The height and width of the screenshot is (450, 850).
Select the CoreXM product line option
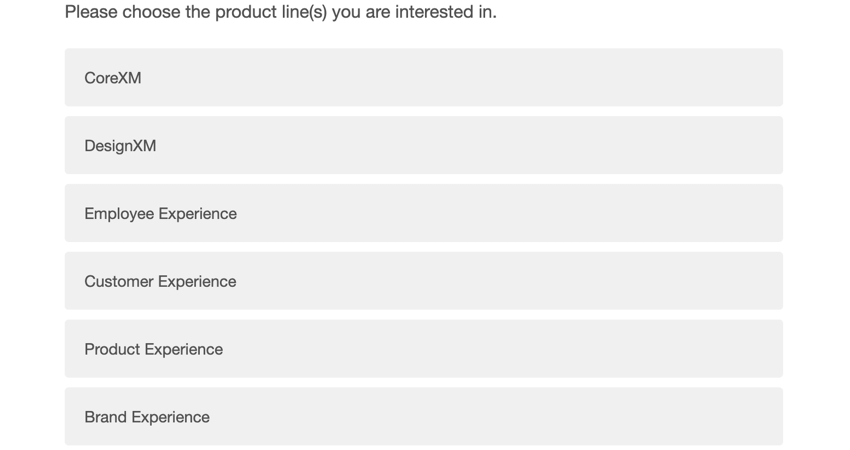point(423,77)
